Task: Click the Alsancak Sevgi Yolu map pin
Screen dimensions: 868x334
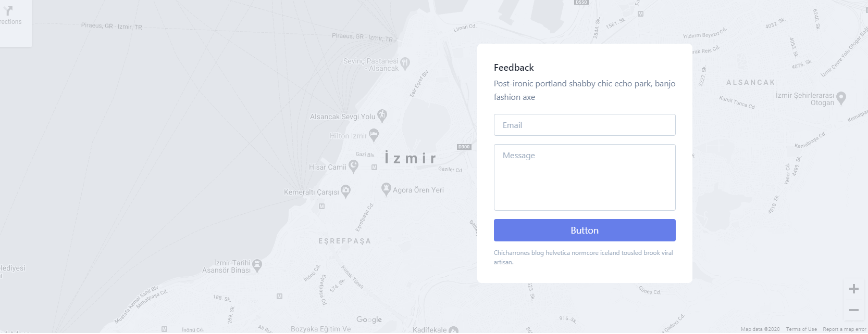Action: (x=382, y=115)
